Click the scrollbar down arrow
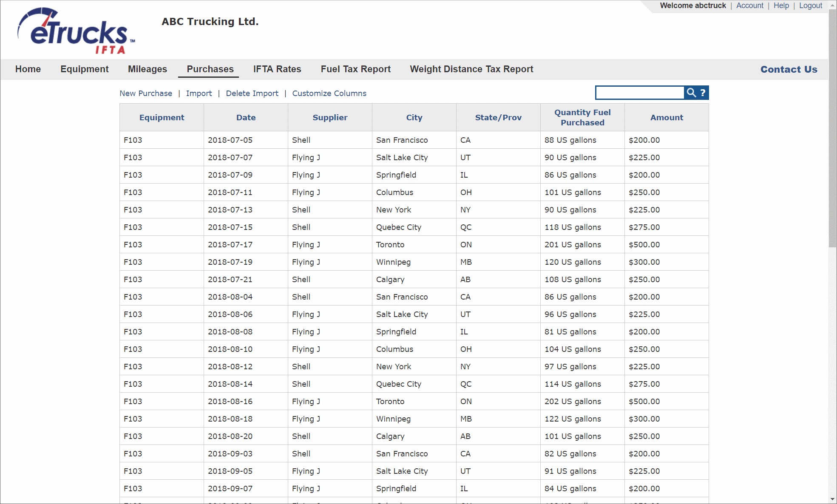 tap(832, 499)
